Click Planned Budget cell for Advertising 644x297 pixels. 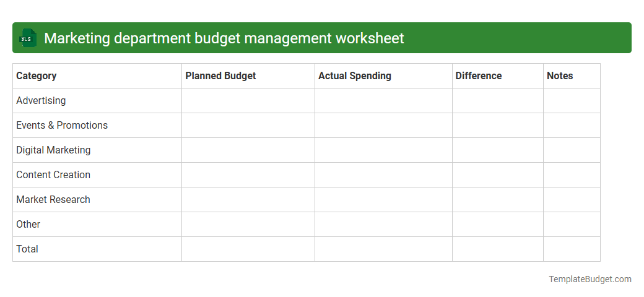pos(248,100)
